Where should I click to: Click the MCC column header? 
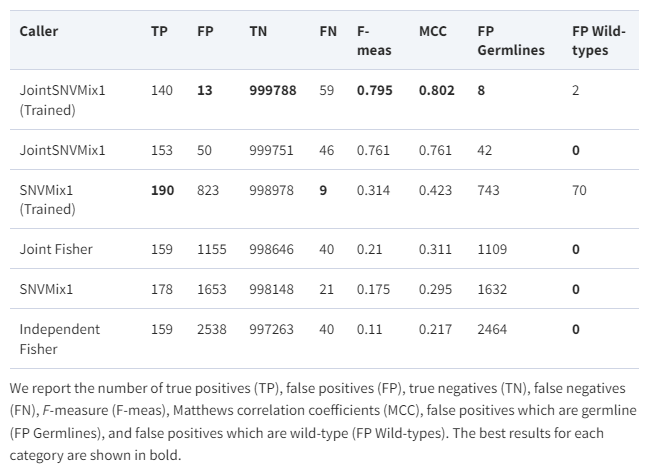click(433, 31)
